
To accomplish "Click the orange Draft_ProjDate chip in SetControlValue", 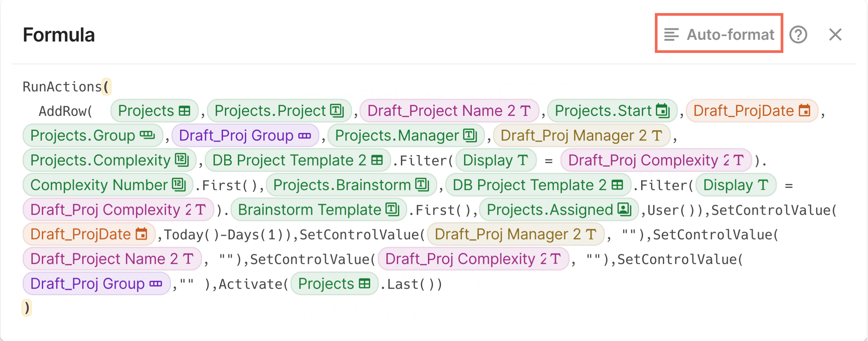I will tap(89, 234).
